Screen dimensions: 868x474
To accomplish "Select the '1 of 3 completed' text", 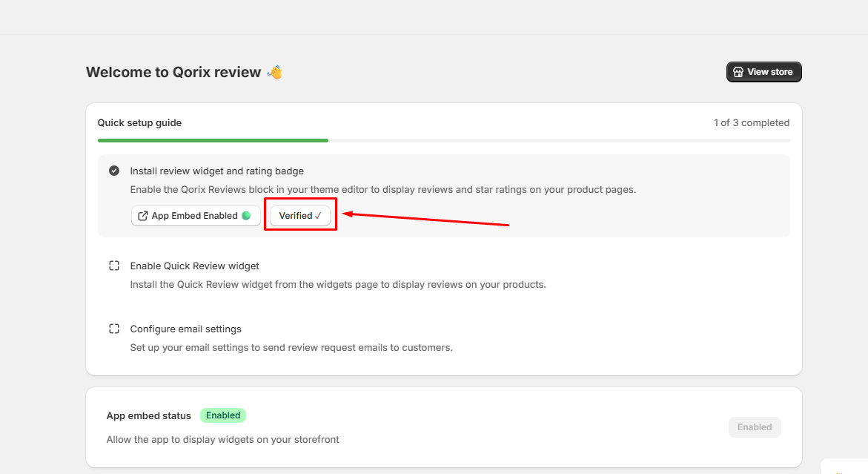I will coord(751,123).
